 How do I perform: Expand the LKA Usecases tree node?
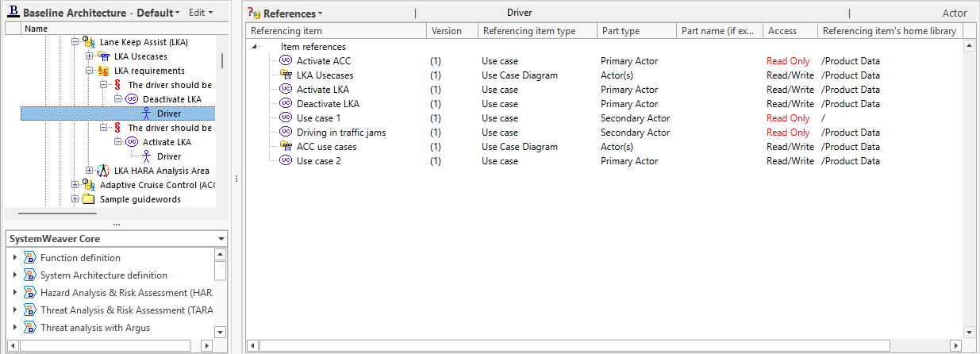pos(90,56)
